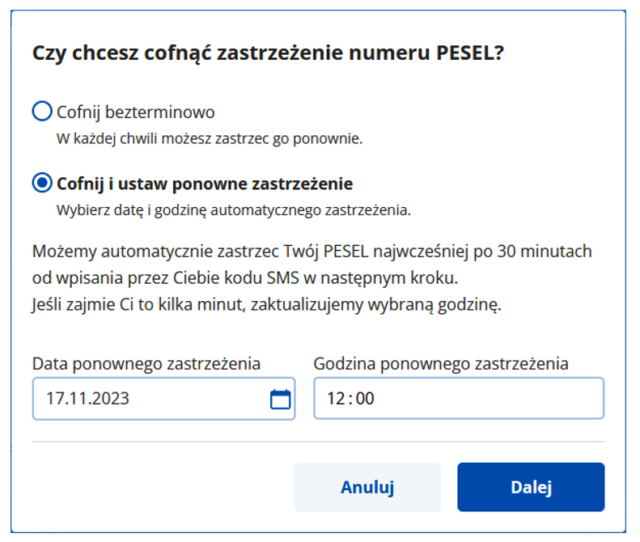Focus the date field showing 17.11.2023
The width and height of the screenshot is (640, 542).
[164, 398]
